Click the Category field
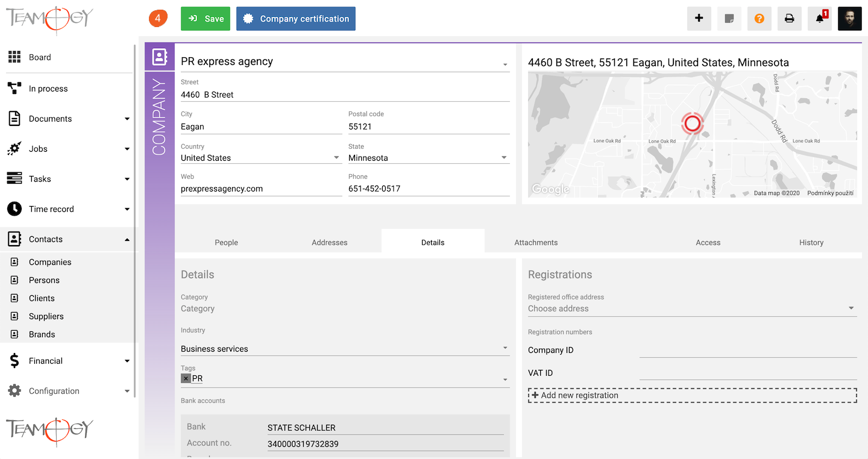The width and height of the screenshot is (868, 459). click(345, 308)
